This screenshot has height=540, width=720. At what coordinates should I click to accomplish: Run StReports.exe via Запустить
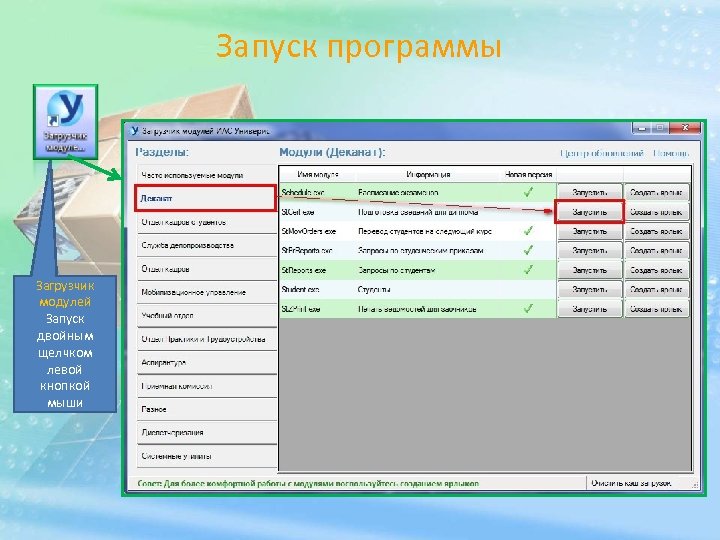click(590, 270)
